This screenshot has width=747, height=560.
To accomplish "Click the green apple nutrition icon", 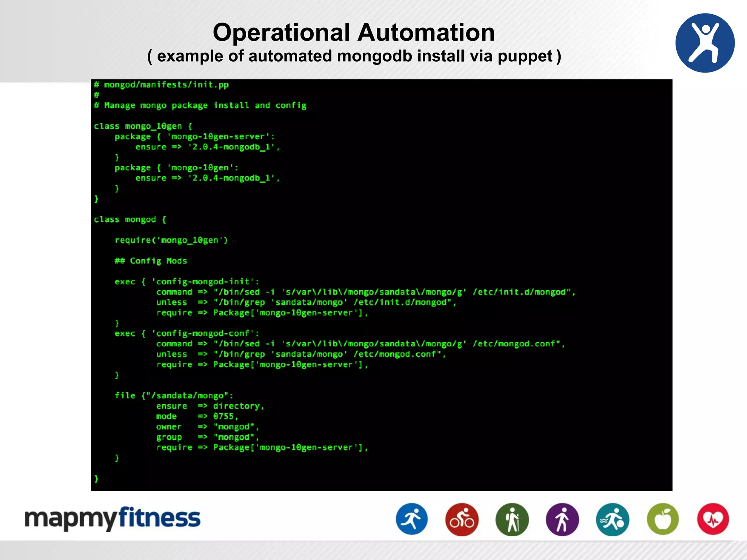I will pyautogui.click(x=663, y=519).
